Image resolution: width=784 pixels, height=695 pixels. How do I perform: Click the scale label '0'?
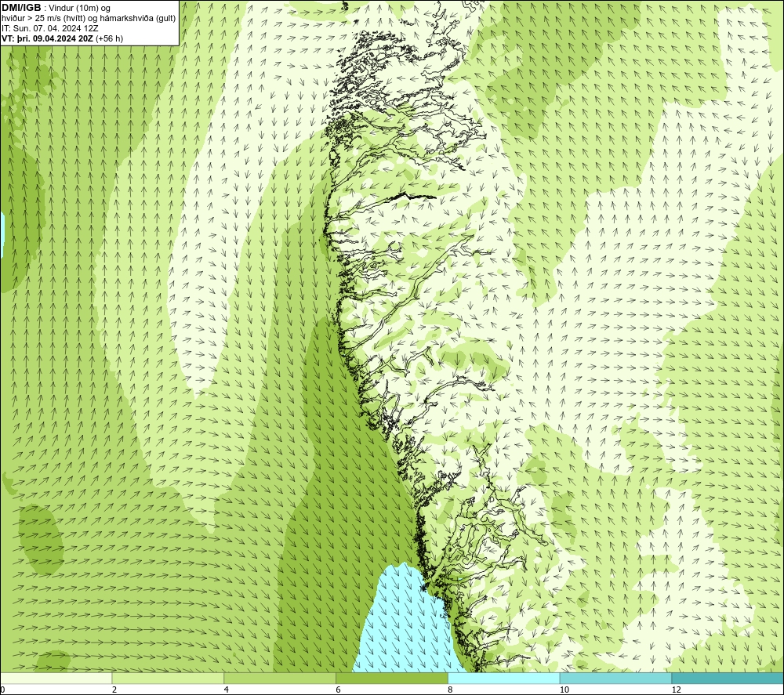pyautogui.click(x=2, y=690)
